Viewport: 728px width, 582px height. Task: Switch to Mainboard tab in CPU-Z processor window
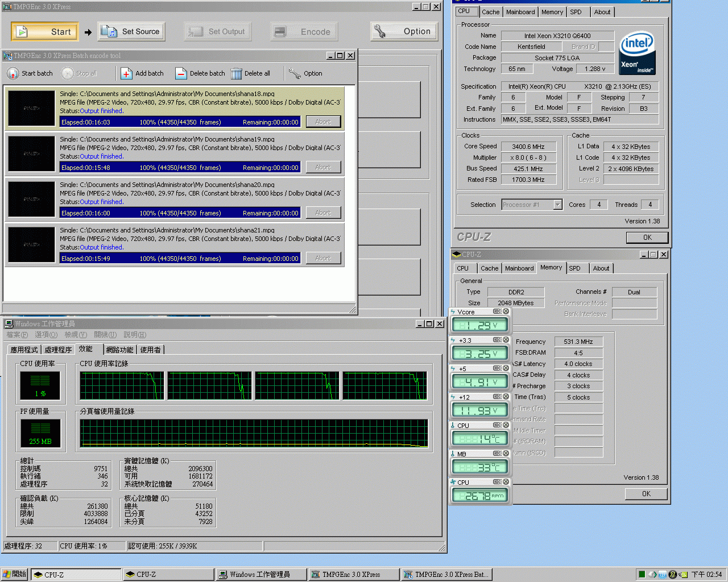coord(520,12)
